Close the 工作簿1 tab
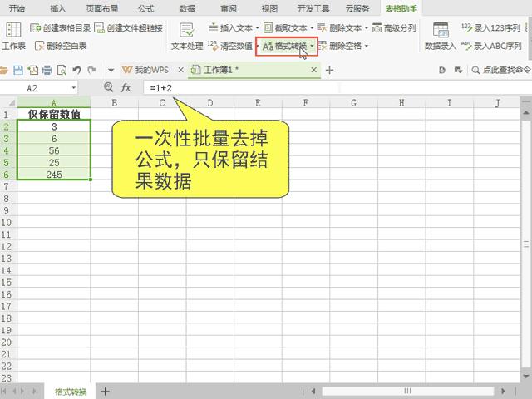Image resolution: width=532 pixels, height=399 pixels. click(x=314, y=70)
